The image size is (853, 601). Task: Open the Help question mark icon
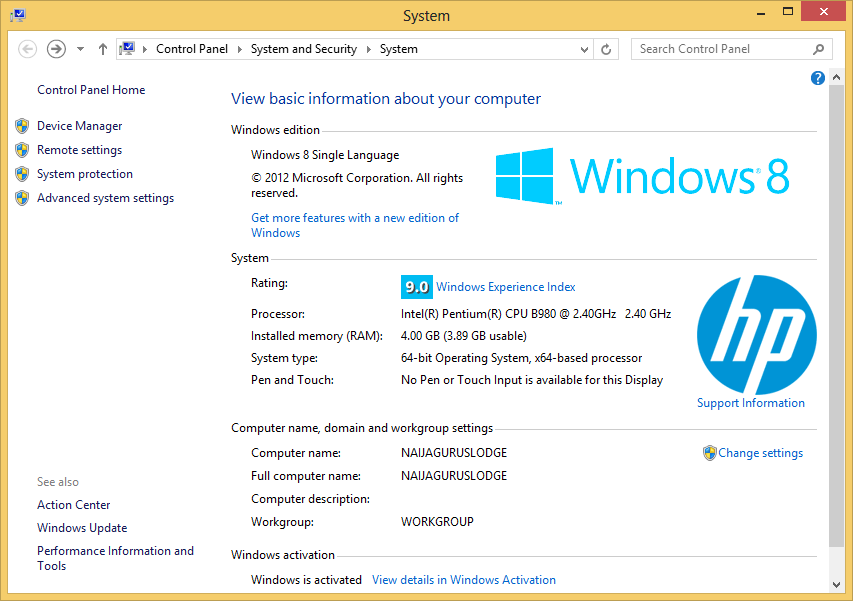pos(818,78)
